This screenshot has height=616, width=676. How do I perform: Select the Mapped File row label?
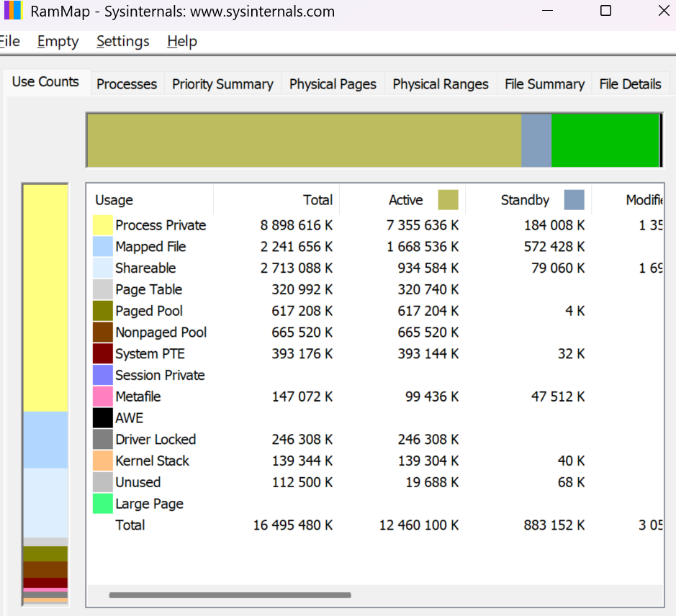click(150, 247)
